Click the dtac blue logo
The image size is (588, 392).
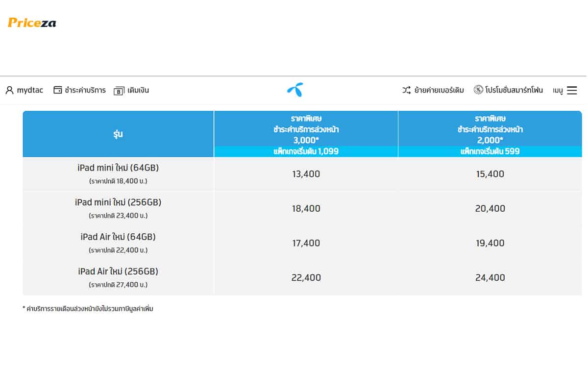click(295, 90)
